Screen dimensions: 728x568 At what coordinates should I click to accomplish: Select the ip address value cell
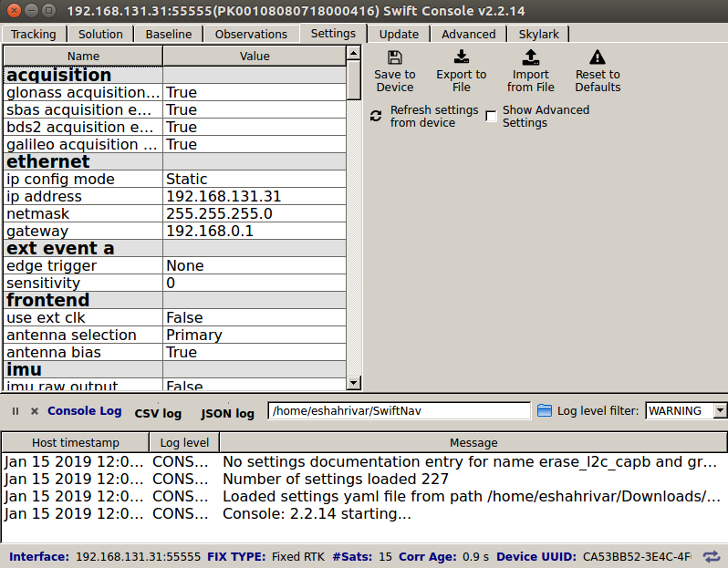[255, 197]
